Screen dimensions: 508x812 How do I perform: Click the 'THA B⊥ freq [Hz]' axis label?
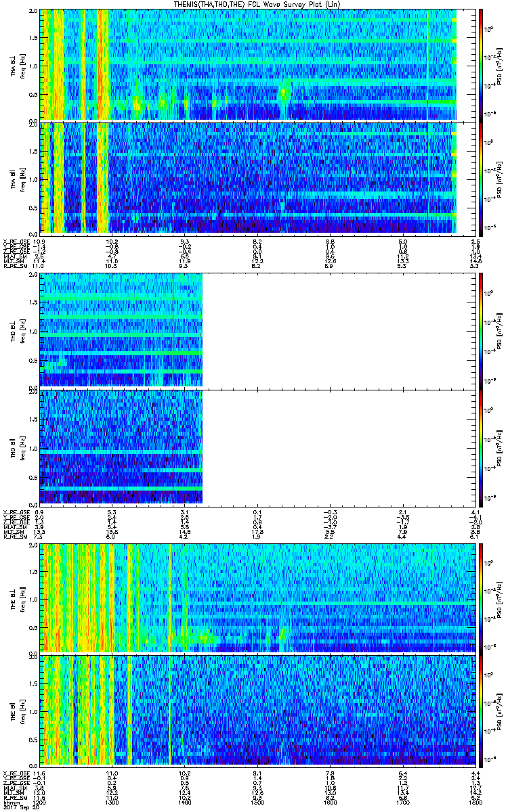coord(17,66)
